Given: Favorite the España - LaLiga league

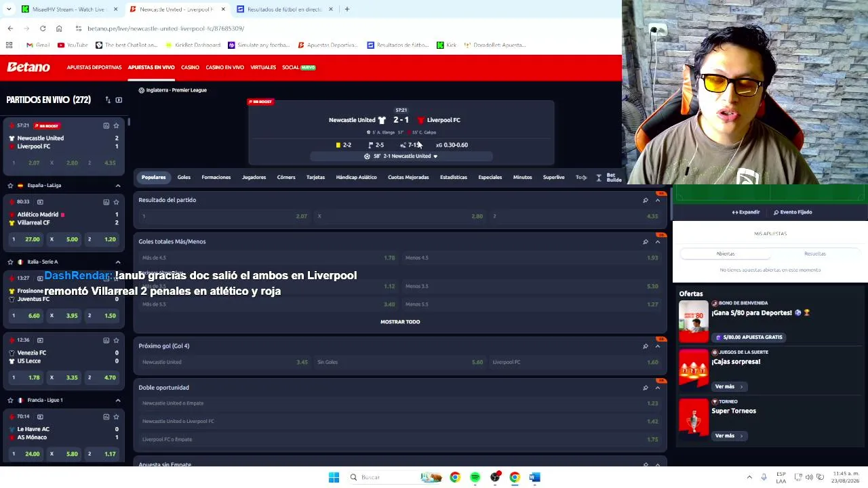Looking at the screenshot, I should coord(10,185).
